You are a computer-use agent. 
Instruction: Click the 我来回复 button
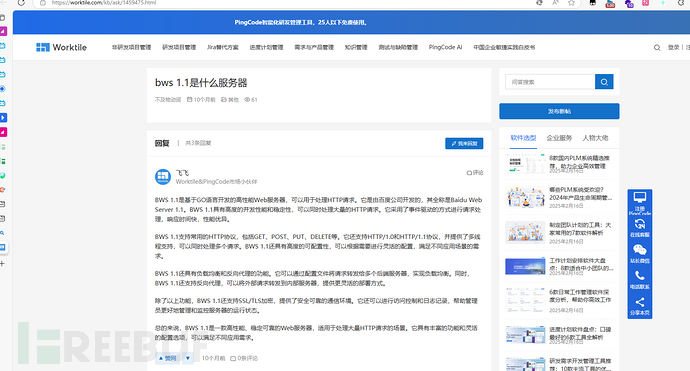(464, 143)
